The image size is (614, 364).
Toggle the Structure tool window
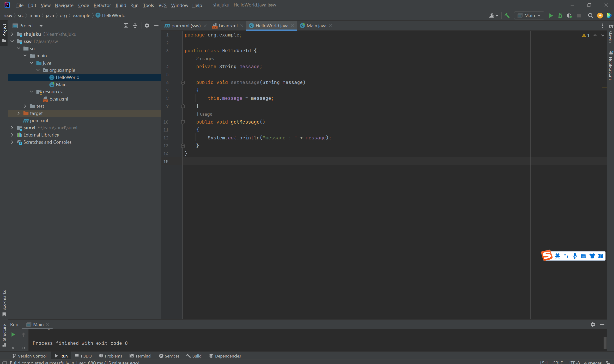(x=4, y=334)
